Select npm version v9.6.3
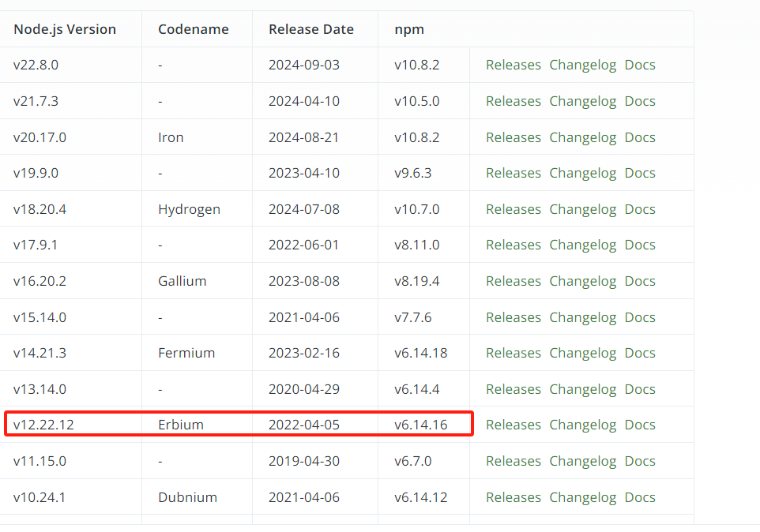The width and height of the screenshot is (760, 532). (x=413, y=173)
